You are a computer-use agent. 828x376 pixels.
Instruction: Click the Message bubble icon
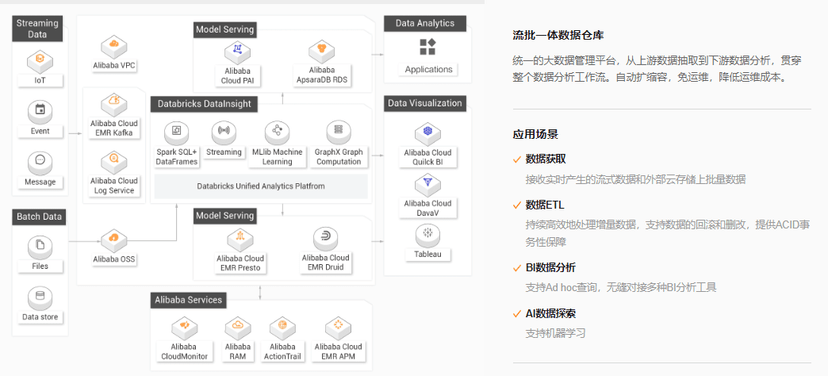[x=40, y=162]
